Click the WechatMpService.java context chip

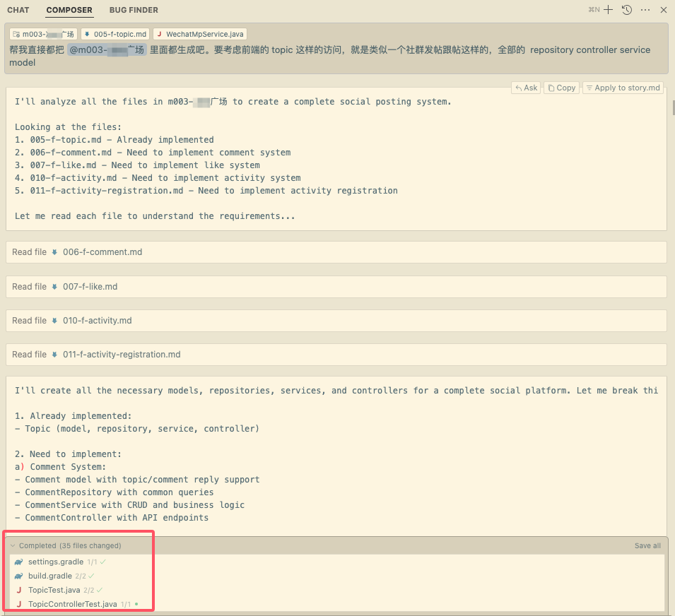coord(200,34)
